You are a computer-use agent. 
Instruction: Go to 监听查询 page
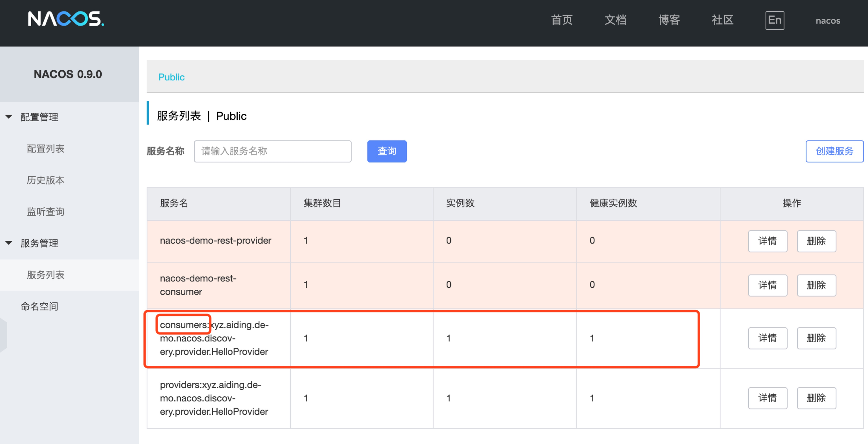point(45,211)
